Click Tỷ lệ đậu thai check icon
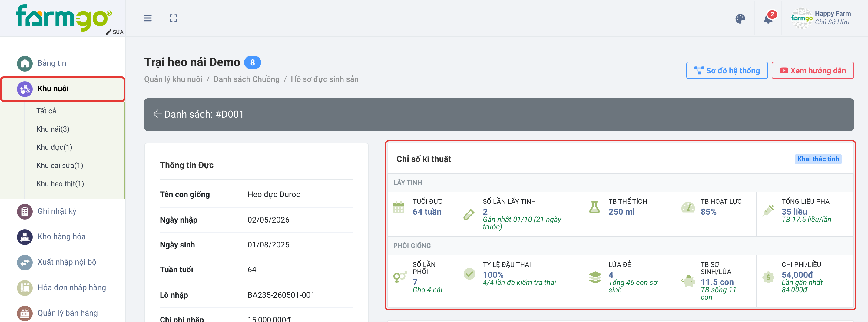 469,274
